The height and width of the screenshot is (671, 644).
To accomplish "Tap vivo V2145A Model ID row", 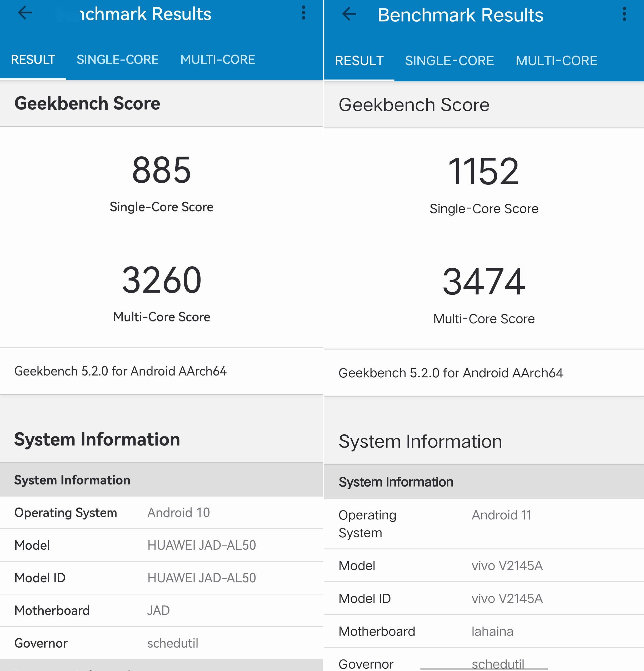I will point(507,598).
